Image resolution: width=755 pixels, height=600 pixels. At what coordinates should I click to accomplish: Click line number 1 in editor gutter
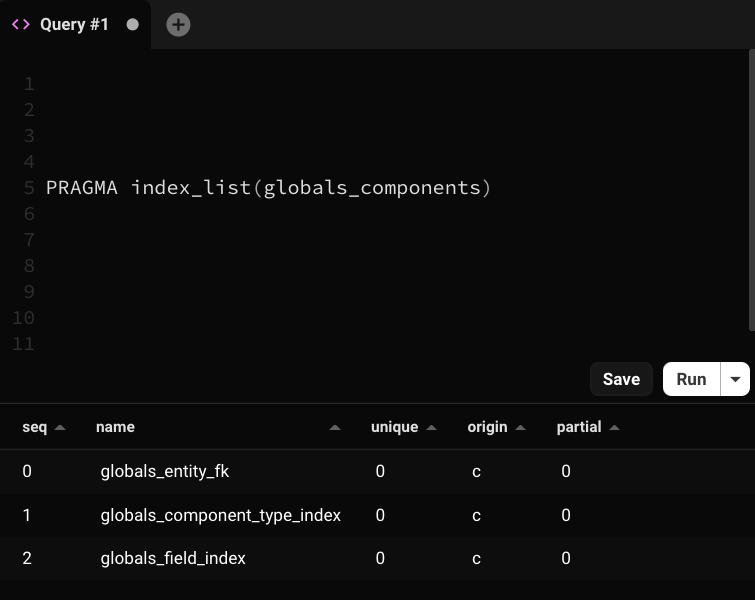[29, 84]
